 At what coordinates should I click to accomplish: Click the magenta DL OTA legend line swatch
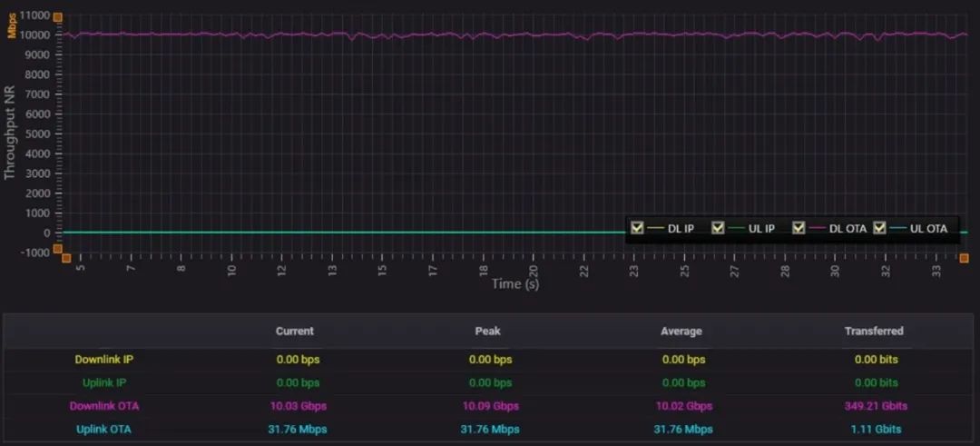coord(817,228)
